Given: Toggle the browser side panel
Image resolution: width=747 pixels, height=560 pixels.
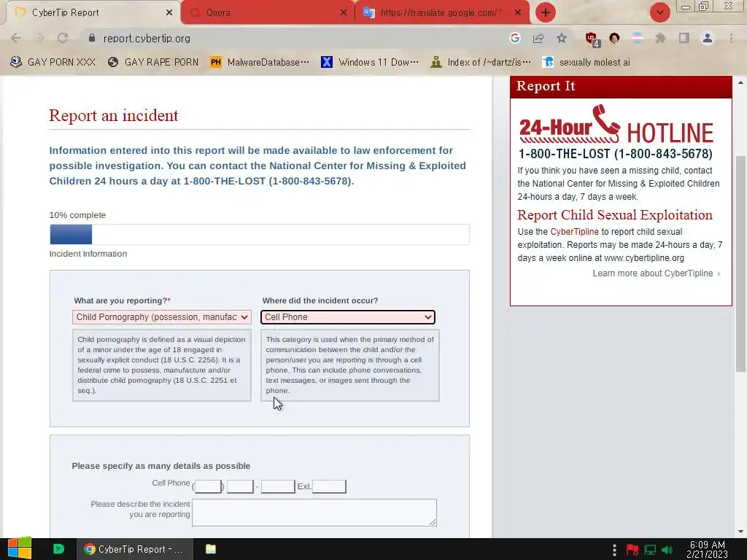Looking at the screenshot, I should tap(684, 38).
